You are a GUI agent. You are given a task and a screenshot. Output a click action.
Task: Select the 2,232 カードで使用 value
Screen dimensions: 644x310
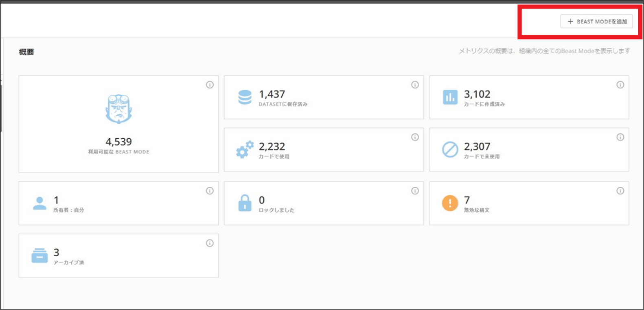[x=272, y=146]
